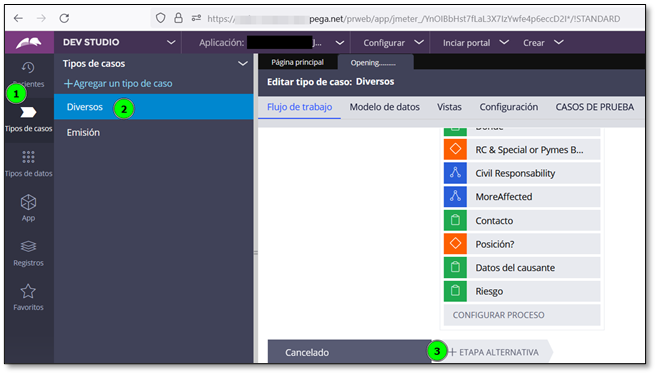Select the CASOS DE PRUEBA tab
Viewport: 657px width, 375px height.
(x=595, y=107)
